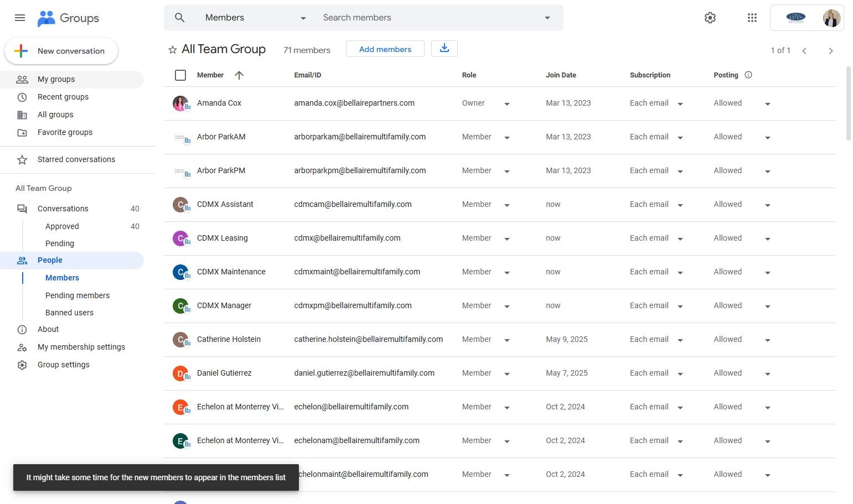Click Catherine Holstein's avatar

pyautogui.click(x=180, y=340)
